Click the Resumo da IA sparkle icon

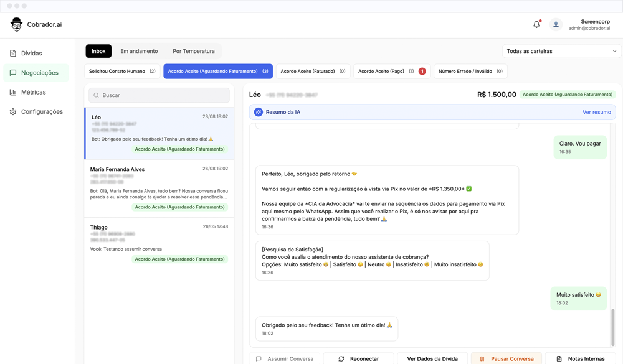pos(259,113)
